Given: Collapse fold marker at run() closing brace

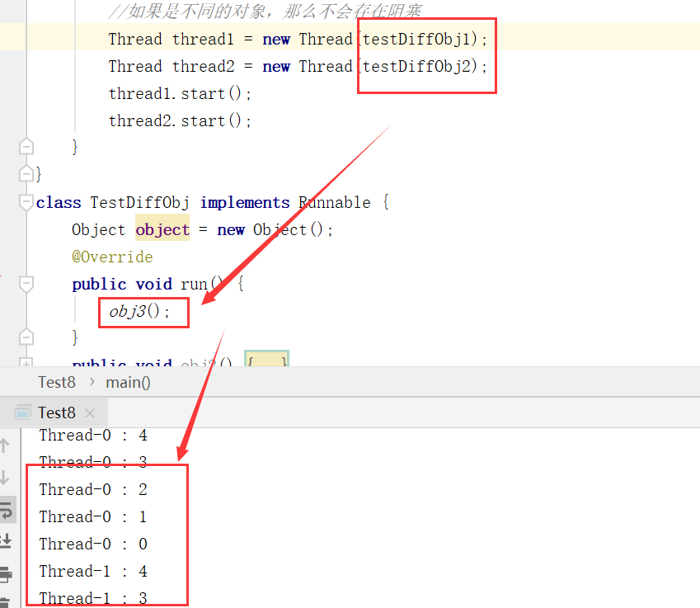Looking at the screenshot, I should (26, 337).
